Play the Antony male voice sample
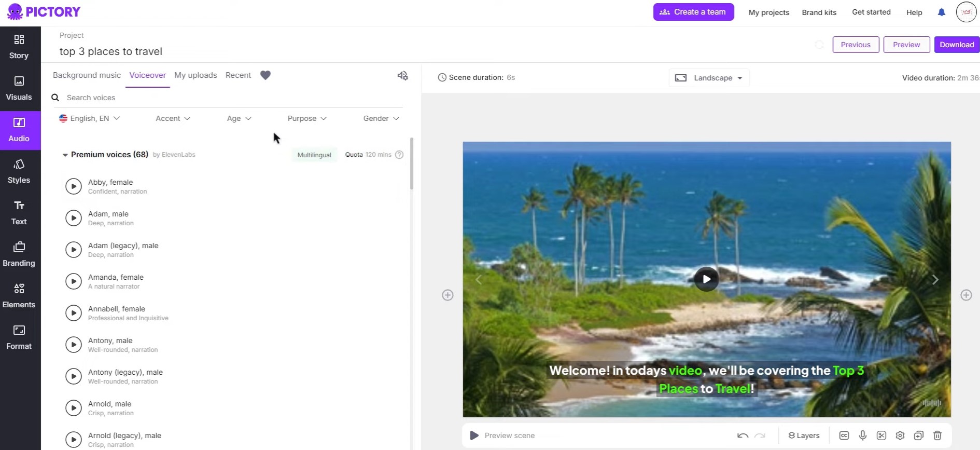 click(x=74, y=345)
